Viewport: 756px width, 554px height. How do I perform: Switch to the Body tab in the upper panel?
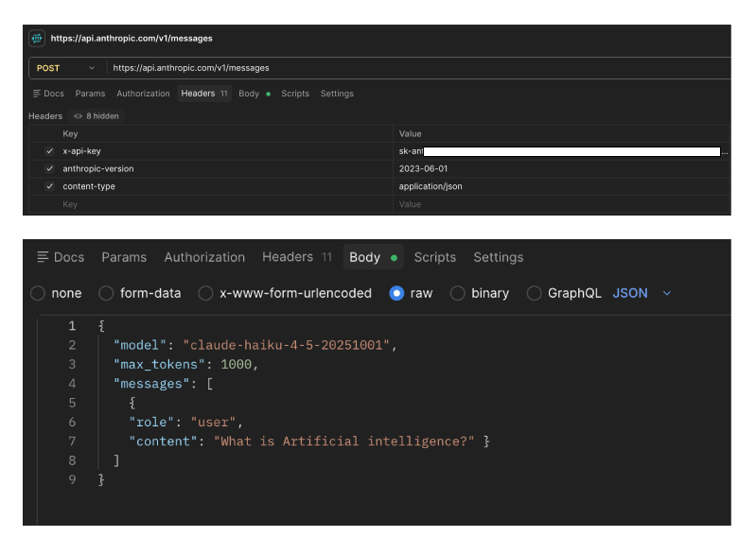point(255,94)
